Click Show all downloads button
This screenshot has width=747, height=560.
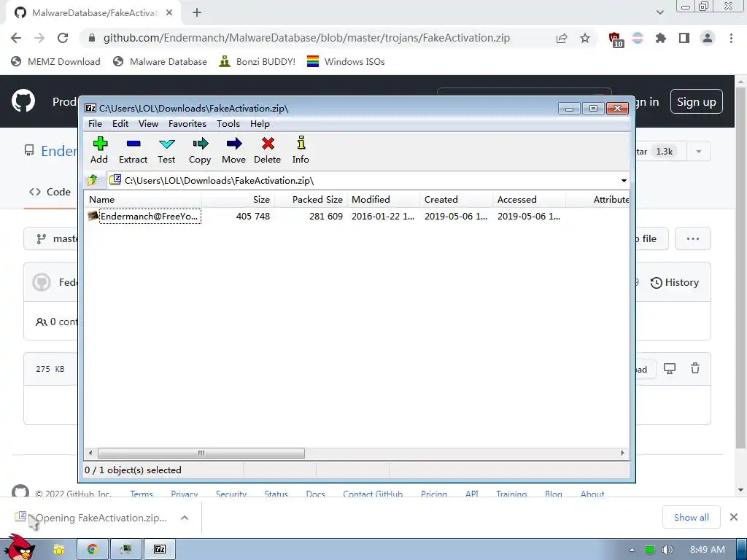point(692,517)
